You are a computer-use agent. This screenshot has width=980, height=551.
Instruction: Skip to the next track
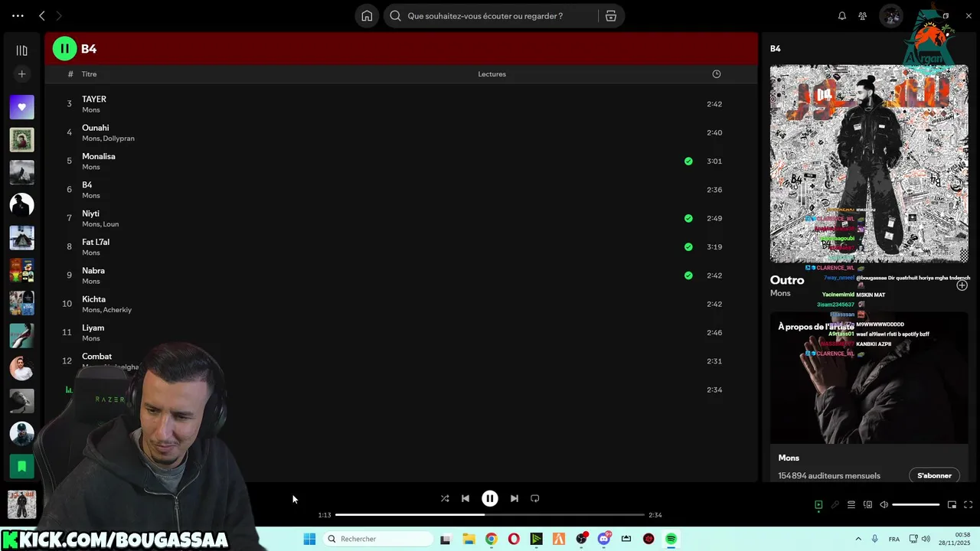point(514,498)
